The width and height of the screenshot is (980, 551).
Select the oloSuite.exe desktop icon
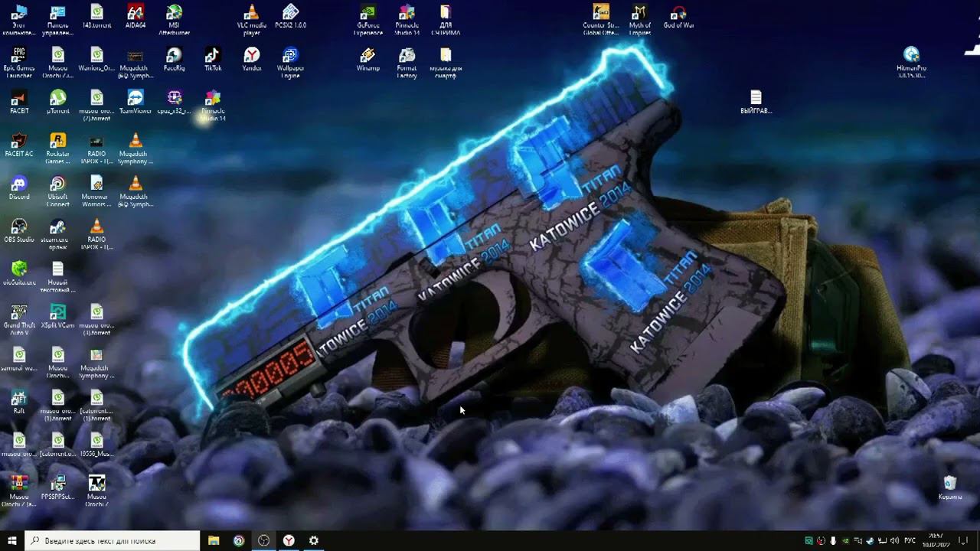point(19,274)
